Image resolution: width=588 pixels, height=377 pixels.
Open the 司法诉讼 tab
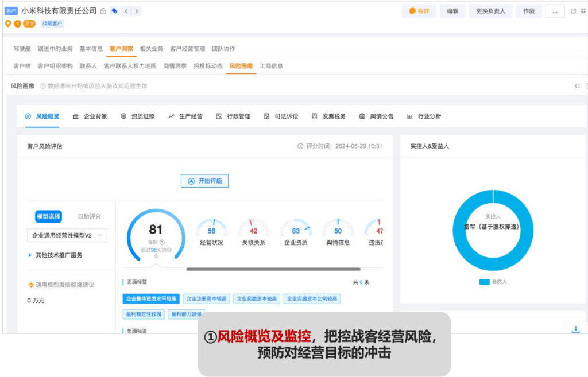tap(281, 116)
